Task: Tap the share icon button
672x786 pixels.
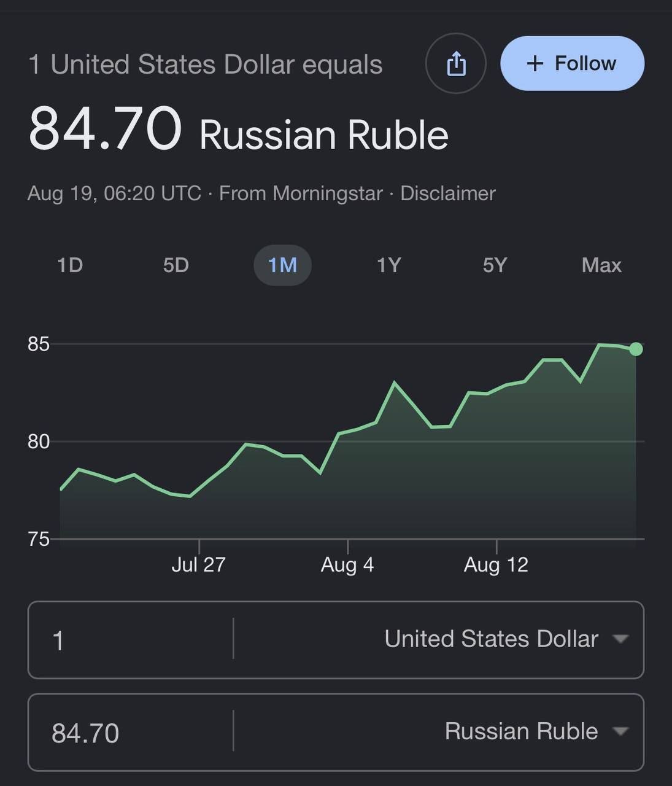Action: tap(455, 63)
